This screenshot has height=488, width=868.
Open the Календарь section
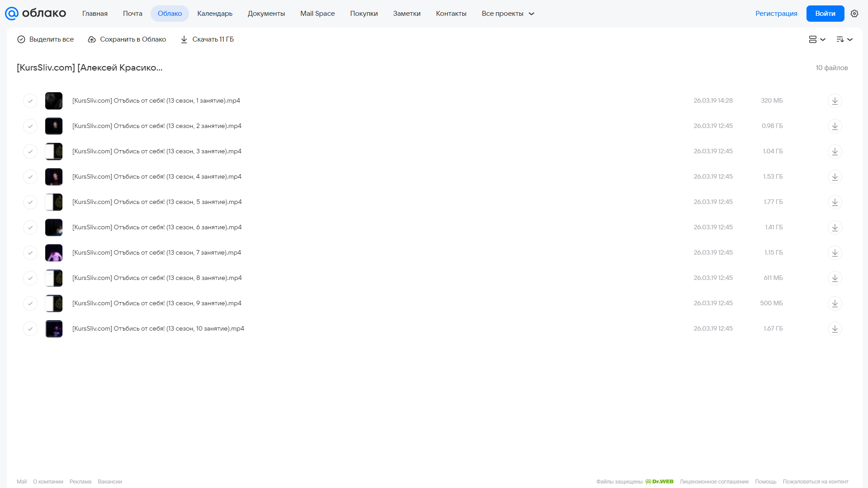coord(215,14)
